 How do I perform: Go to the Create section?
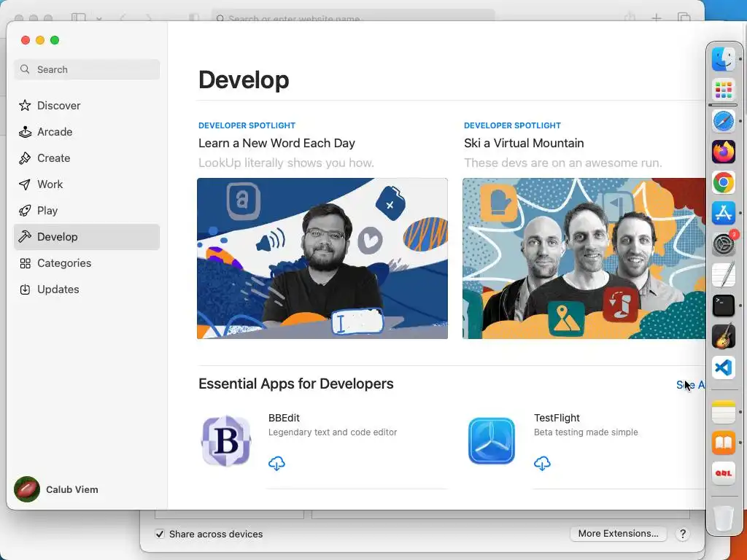[87, 157]
